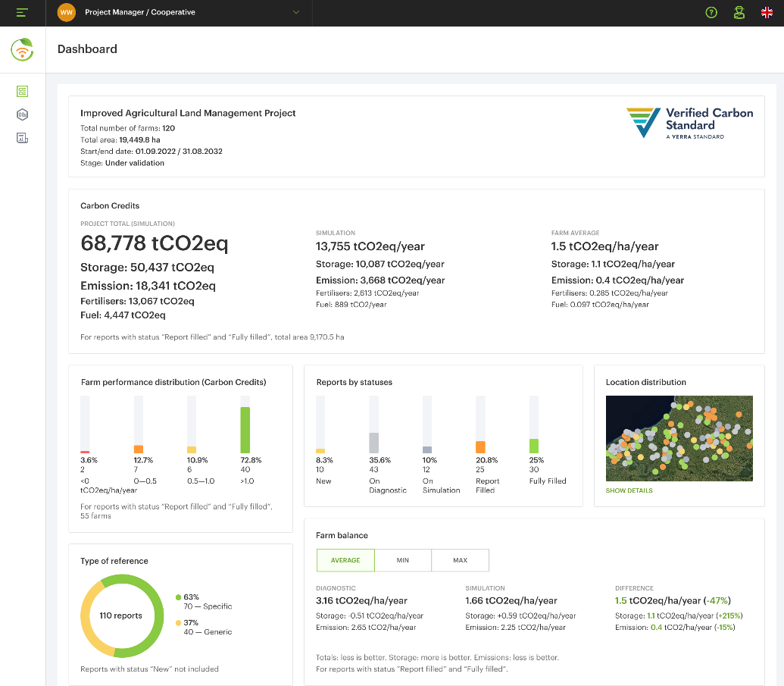Click SHOW DETAILS under location map

pyautogui.click(x=629, y=490)
